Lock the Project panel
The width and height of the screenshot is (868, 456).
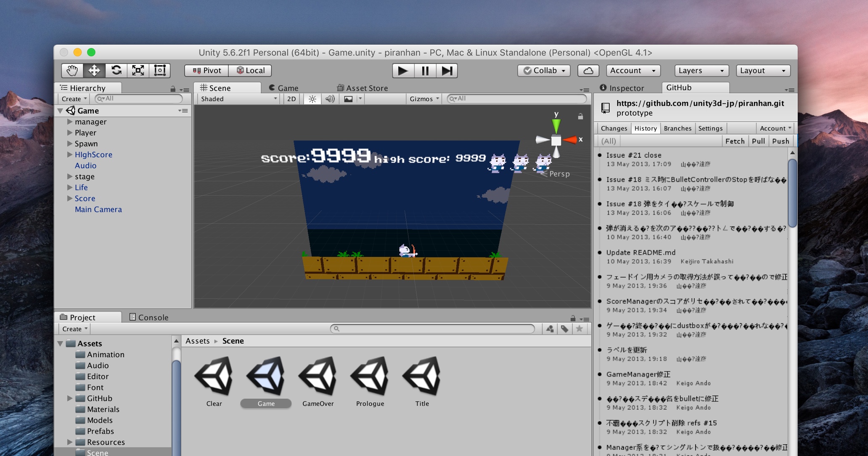pyautogui.click(x=573, y=318)
